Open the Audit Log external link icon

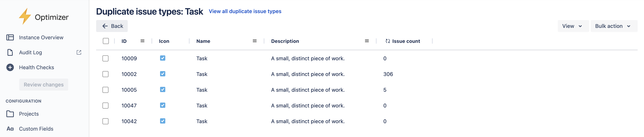click(x=79, y=52)
